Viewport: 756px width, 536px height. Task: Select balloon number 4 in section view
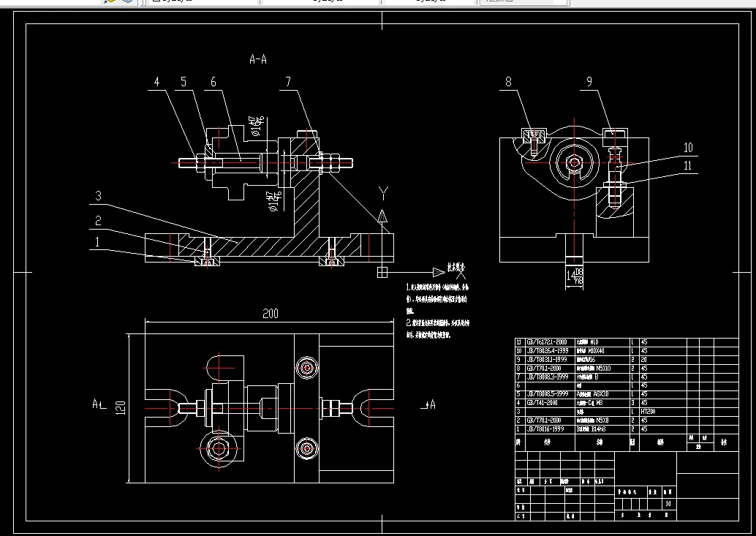click(156, 82)
